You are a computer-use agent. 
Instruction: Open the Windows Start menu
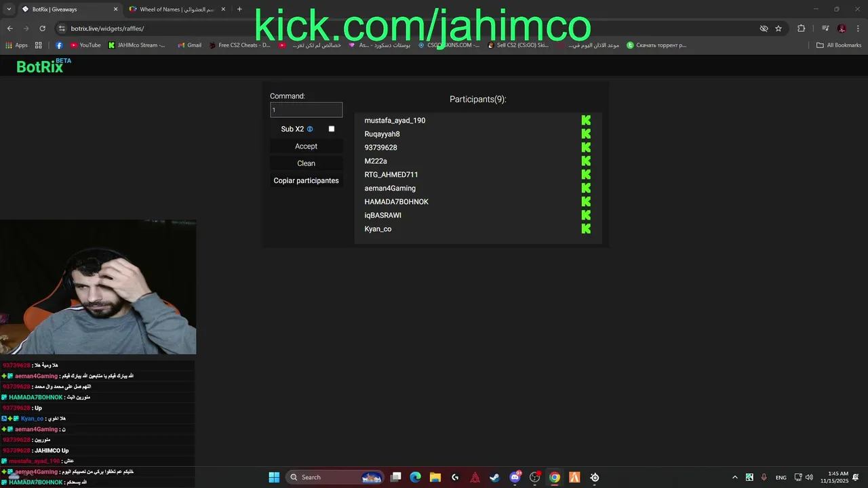pyautogui.click(x=274, y=477)
